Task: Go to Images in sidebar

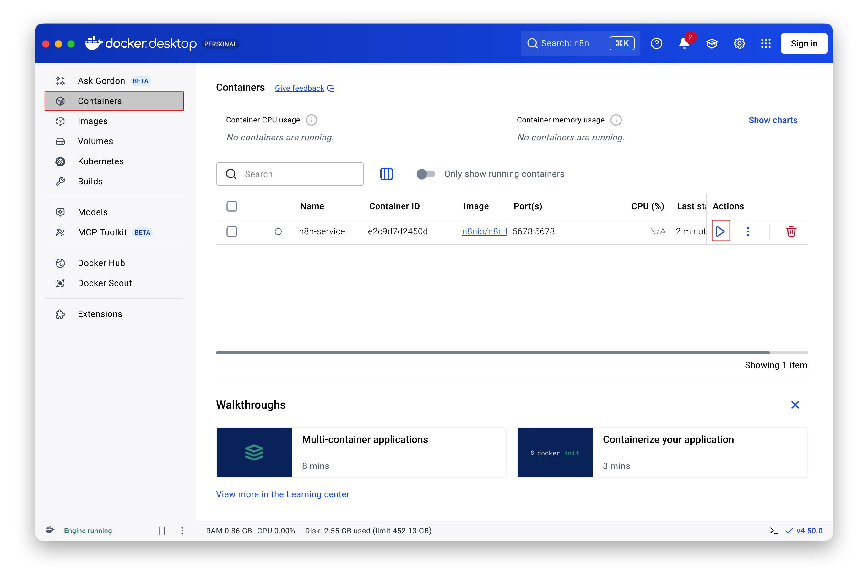Action: tap(93, 121)
